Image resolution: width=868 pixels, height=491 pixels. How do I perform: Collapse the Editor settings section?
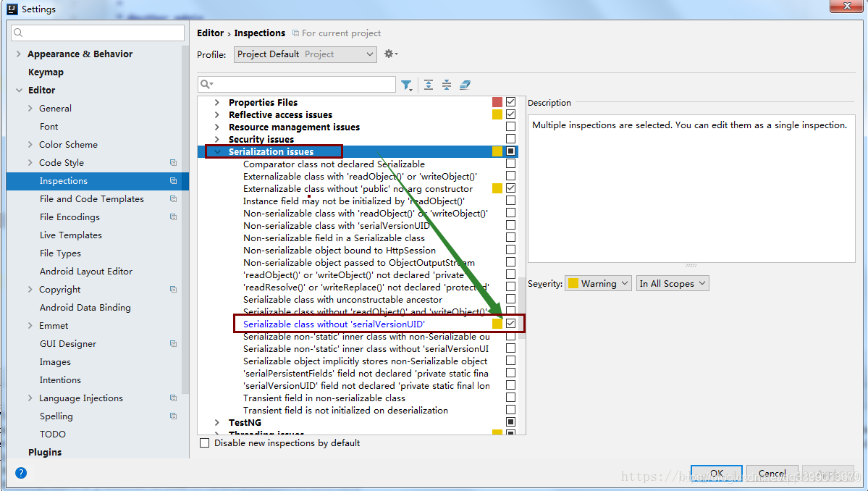(x=19, y=91)
